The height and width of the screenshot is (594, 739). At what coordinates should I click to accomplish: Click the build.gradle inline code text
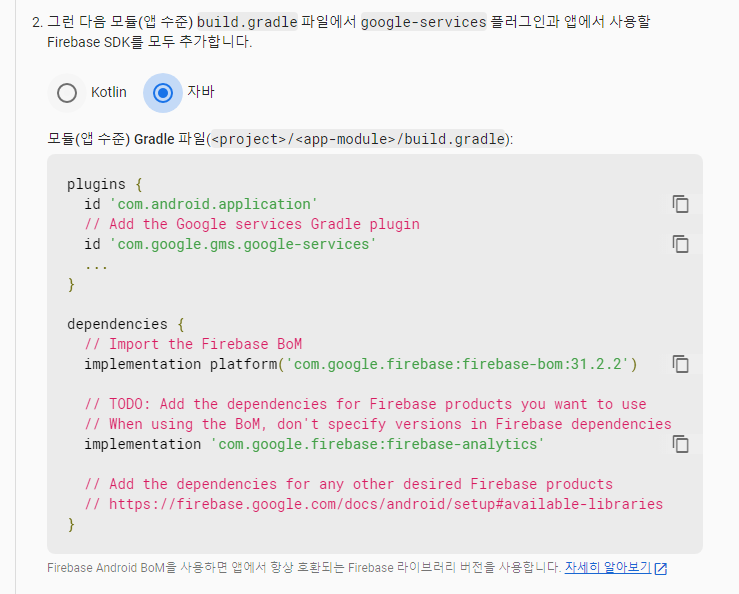coord(247,22)
